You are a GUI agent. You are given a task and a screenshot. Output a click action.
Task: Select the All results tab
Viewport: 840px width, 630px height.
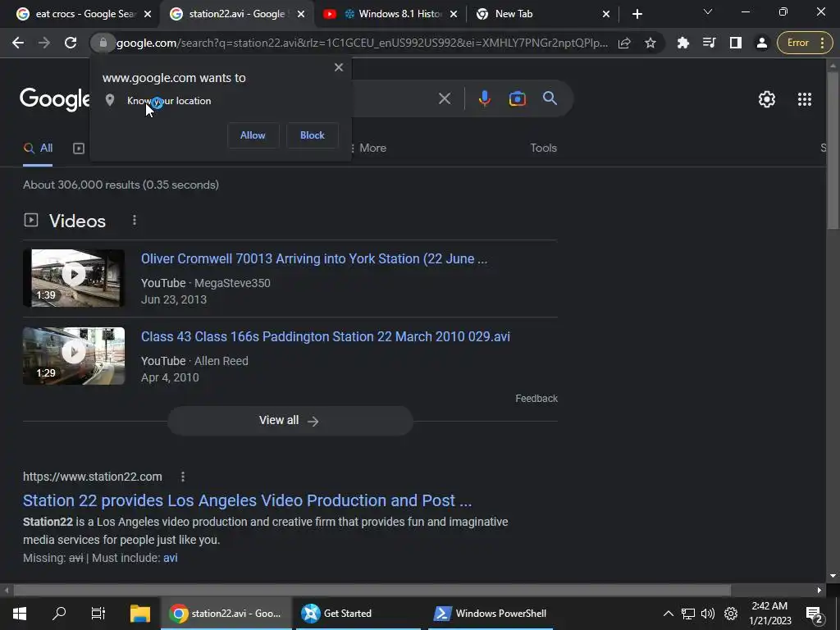pyautogui.click(x=38, y=148)
